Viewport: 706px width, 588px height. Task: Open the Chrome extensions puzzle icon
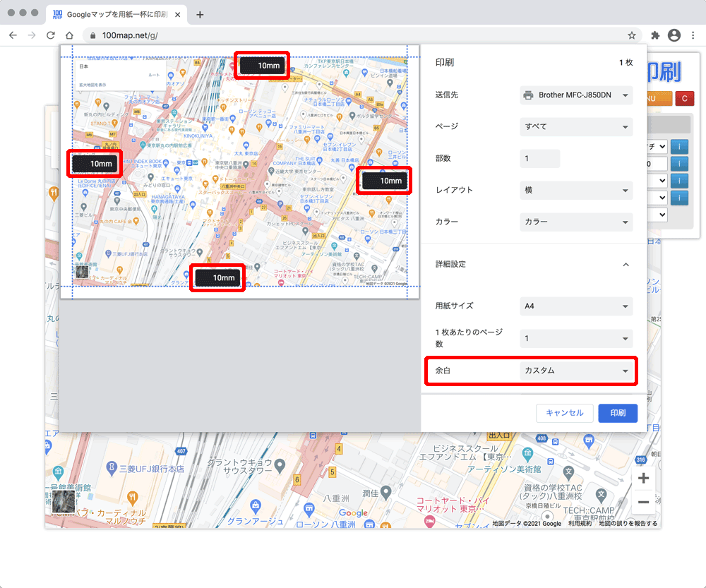tap(655, 35)
